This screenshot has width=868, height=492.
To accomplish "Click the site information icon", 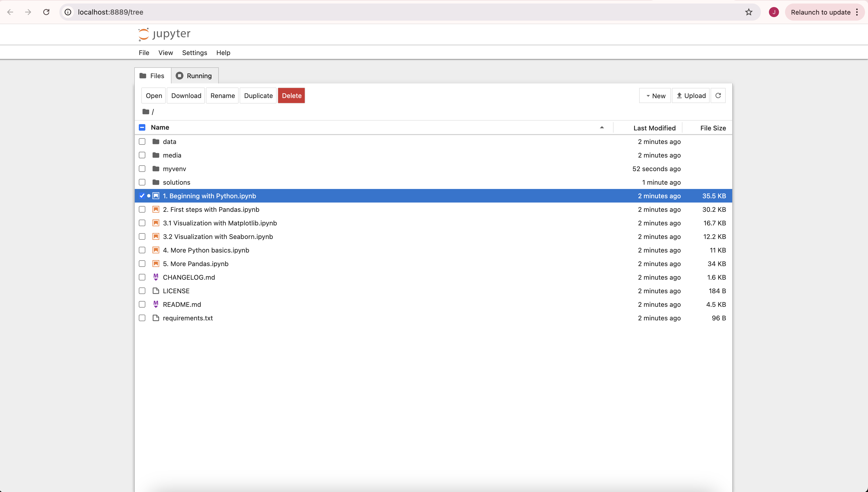I will coord(68,12).
